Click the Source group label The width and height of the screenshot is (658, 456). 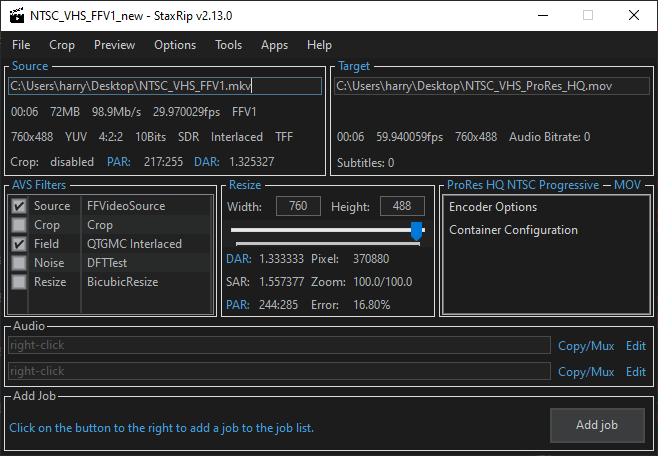pos(30,66)
